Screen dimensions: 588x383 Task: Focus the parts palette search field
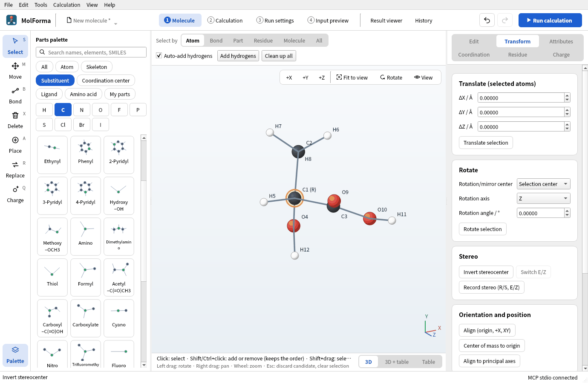coord(91,52)
